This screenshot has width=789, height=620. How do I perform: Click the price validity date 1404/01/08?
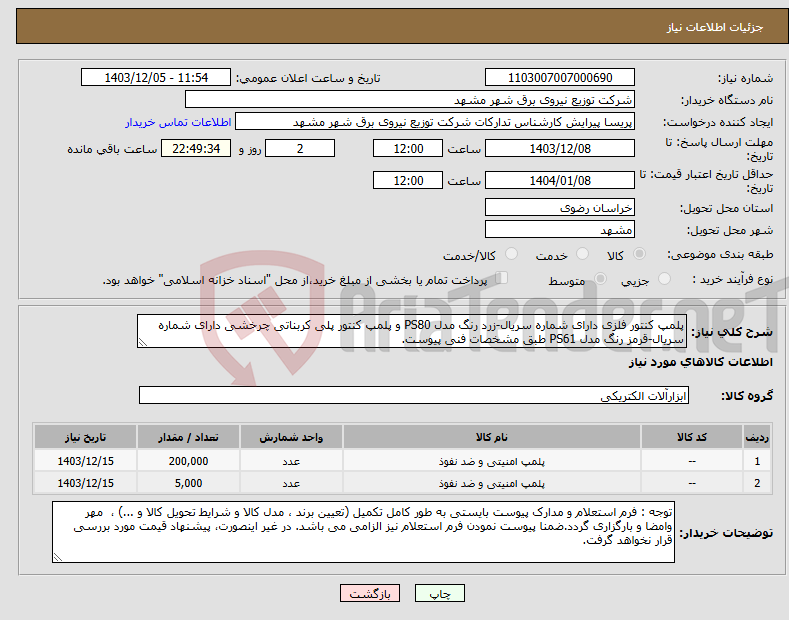tap(560, 180)
